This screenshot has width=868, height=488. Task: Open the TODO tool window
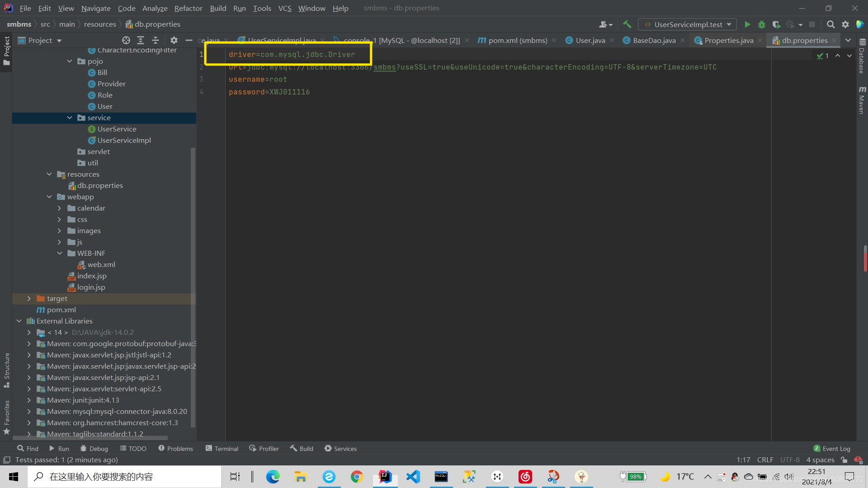click(x=133, y=448)
